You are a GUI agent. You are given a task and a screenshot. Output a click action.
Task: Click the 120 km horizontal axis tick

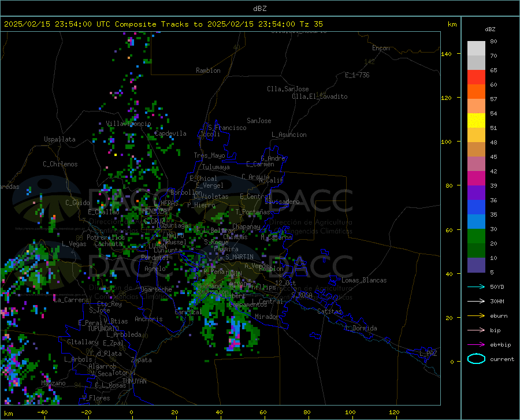click(x=394, y=412)
